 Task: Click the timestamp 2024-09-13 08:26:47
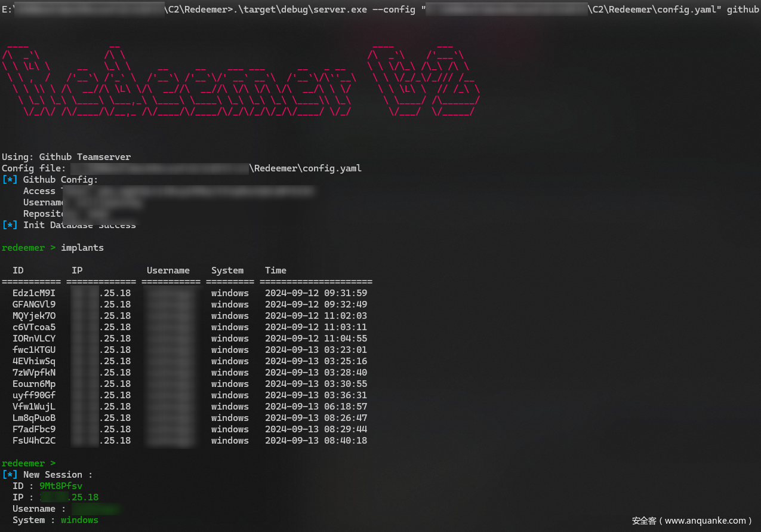[x=316, y=418]
